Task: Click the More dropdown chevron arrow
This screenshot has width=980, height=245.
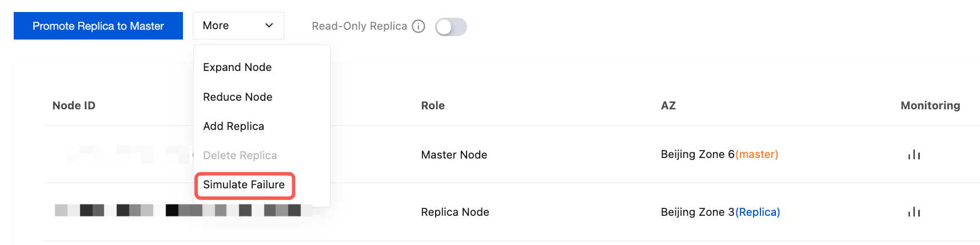Action: [x=269, y=26]
